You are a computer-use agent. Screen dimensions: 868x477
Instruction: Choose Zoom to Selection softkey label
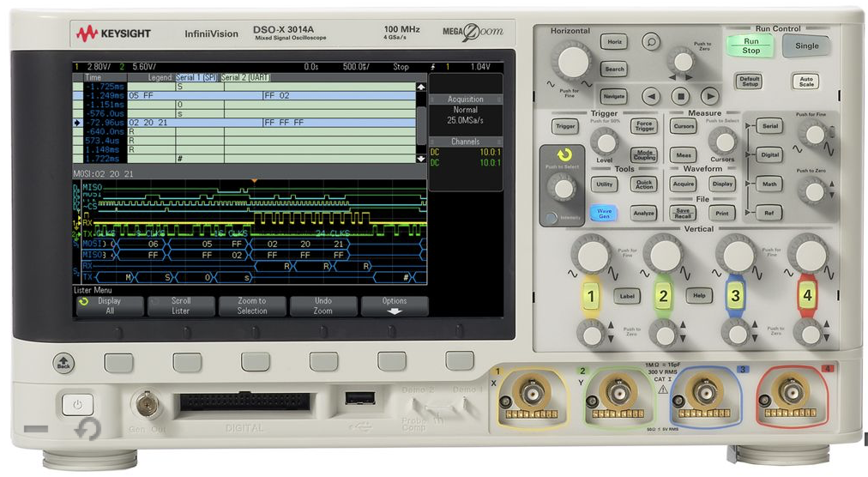click(252, 305)
